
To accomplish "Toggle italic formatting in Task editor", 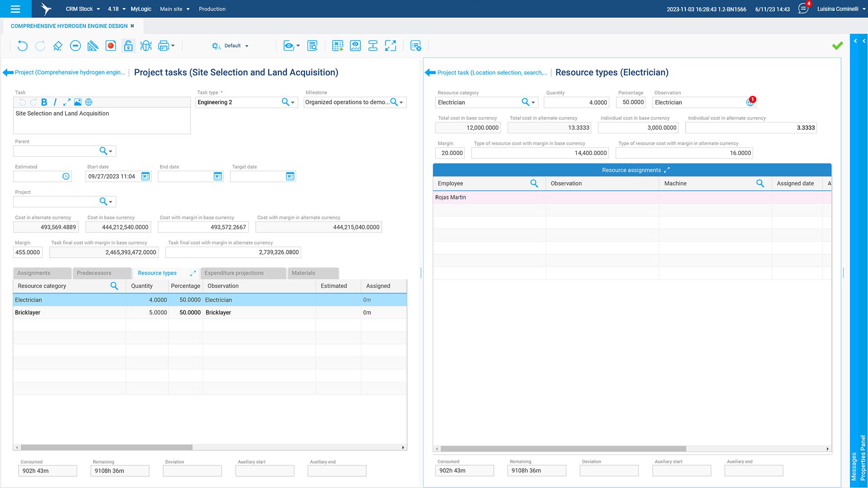I will [x=55, y=102].
